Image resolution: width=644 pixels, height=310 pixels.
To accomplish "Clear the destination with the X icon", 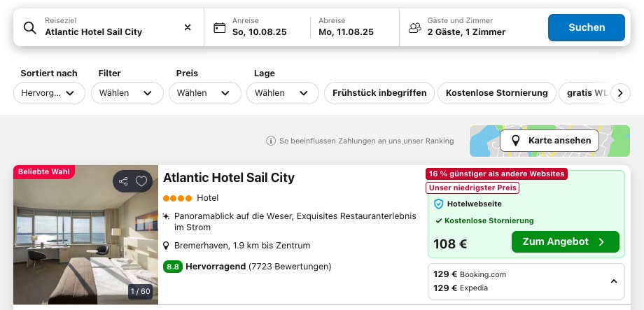I will coord(188,27).
